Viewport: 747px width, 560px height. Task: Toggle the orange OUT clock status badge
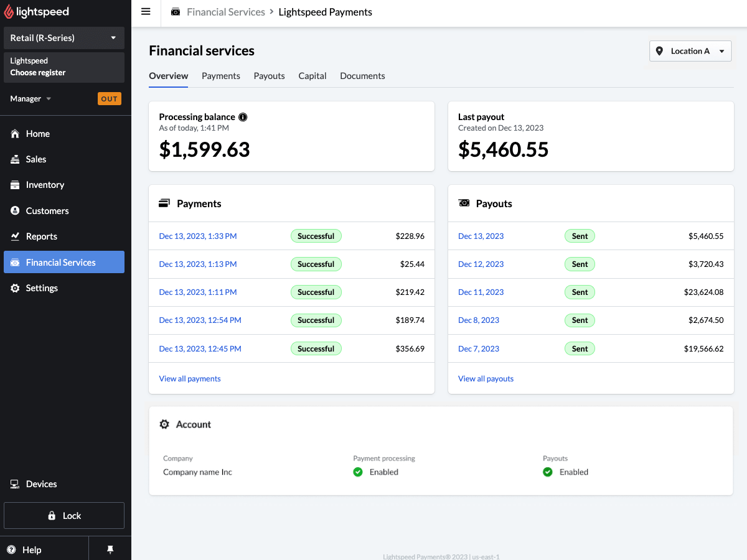tap(109, 99)
